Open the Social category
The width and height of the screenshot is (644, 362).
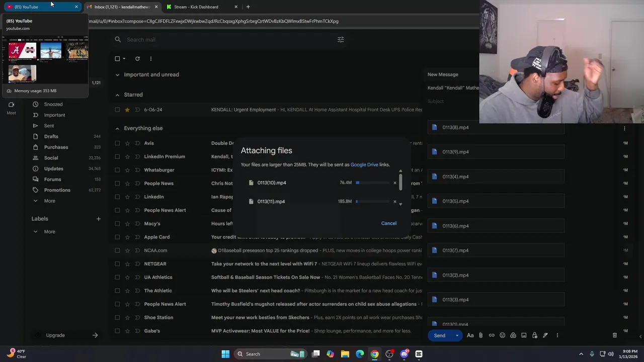click(x=51, y=158)
